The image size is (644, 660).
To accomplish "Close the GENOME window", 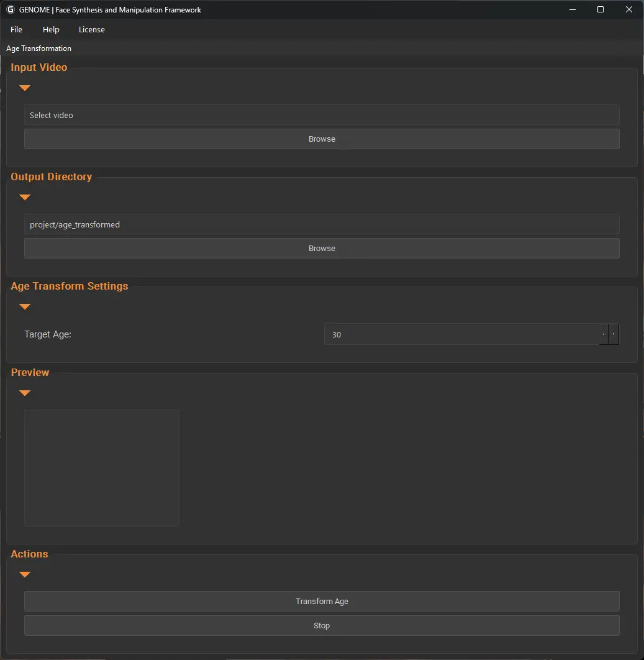I will tap(629, 9).
